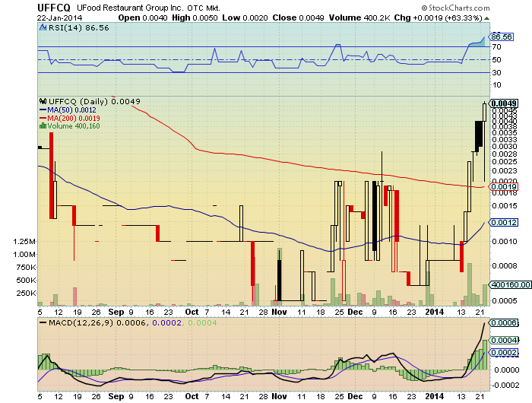Click the RSI(14) indicator legend icon
Image resolution: width=532 pixels, height=403 pixels.
(43, 28)
